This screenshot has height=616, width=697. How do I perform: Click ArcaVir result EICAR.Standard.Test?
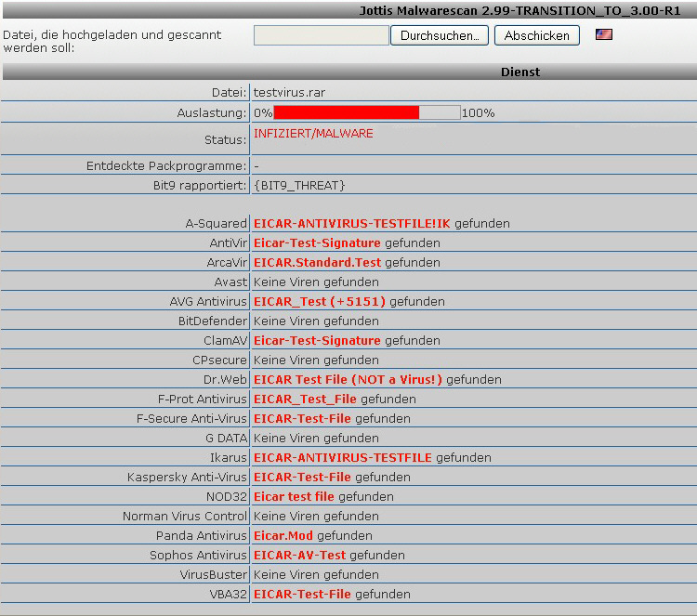click(x=317, y=263)
